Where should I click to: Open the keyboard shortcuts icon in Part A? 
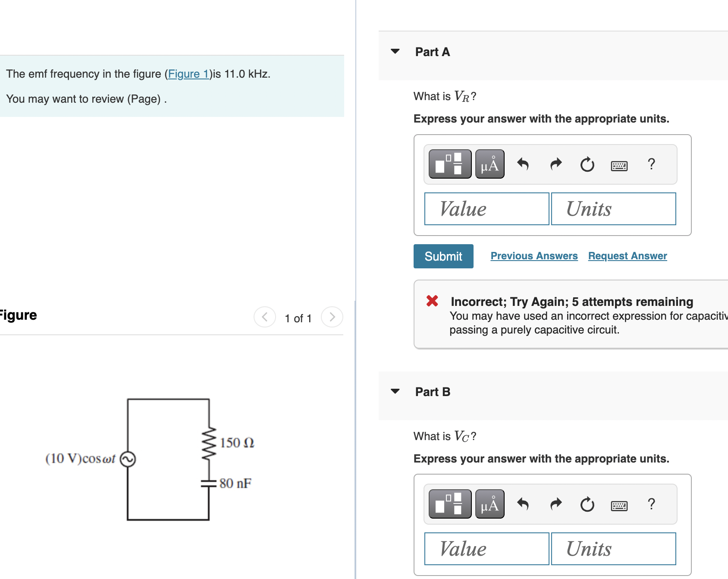pos(619,165)
